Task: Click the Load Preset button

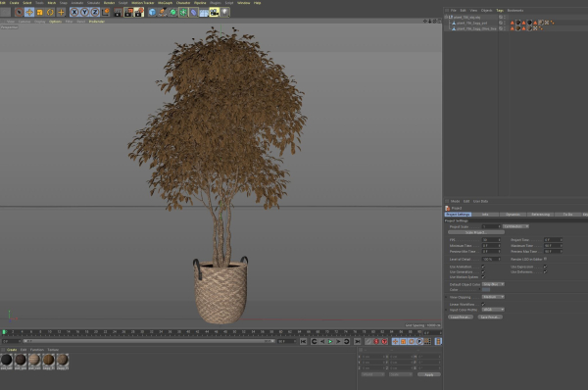Action: 461,317
